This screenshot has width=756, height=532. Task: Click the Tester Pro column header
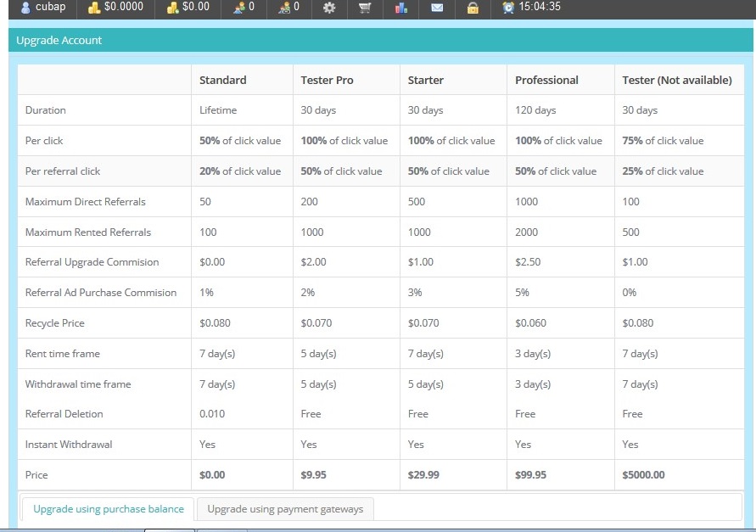point(327,80)
